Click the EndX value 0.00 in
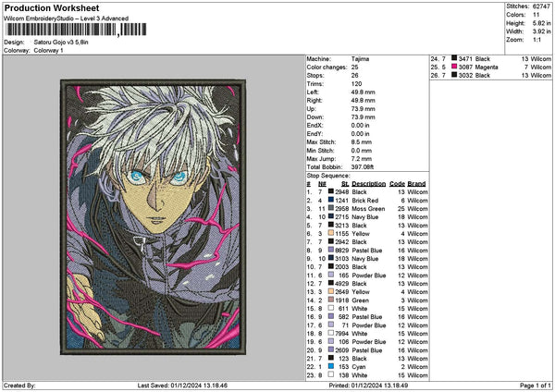 pos(361,125)
